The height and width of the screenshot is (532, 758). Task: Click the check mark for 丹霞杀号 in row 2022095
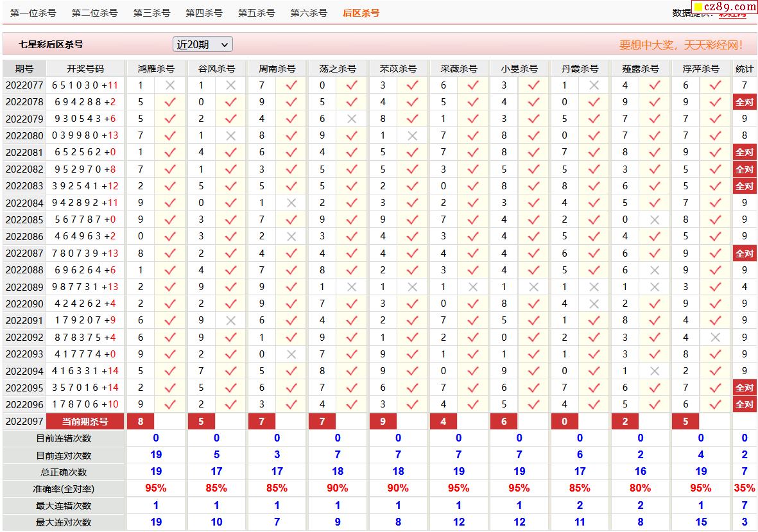594,388
